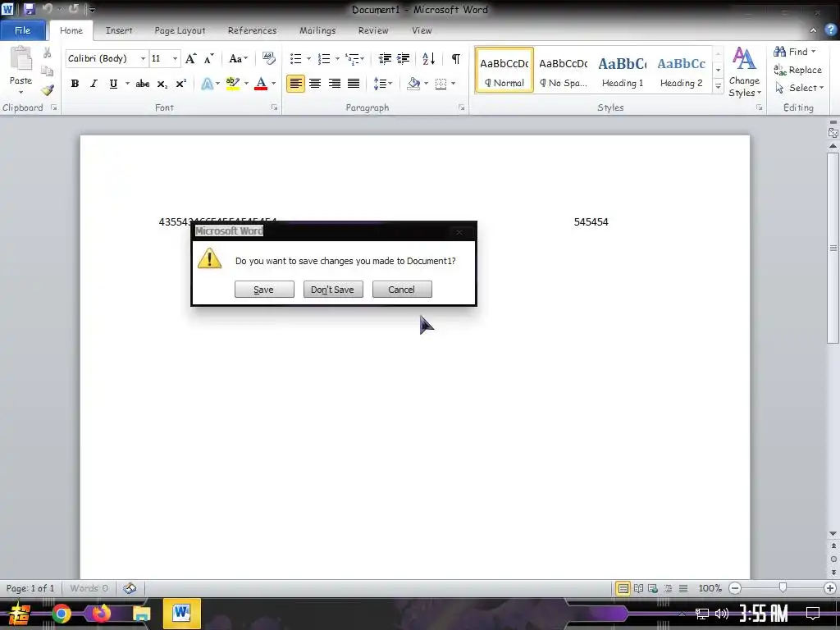The width and height of the screenshot is (840, 630).
Task: Click Save in the dialog
Action: (264, 290)
